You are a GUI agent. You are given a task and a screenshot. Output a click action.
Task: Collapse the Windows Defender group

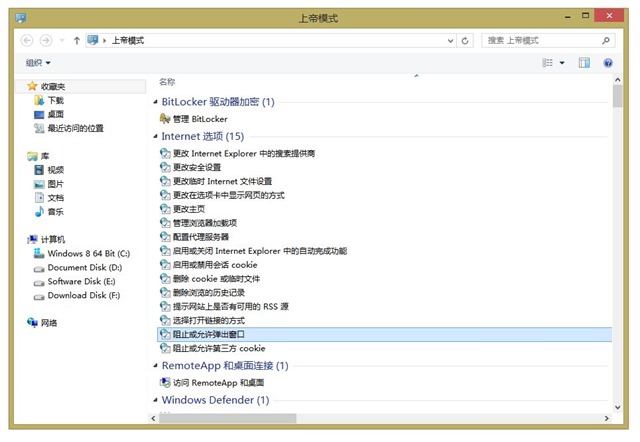(x=156, y=400)
